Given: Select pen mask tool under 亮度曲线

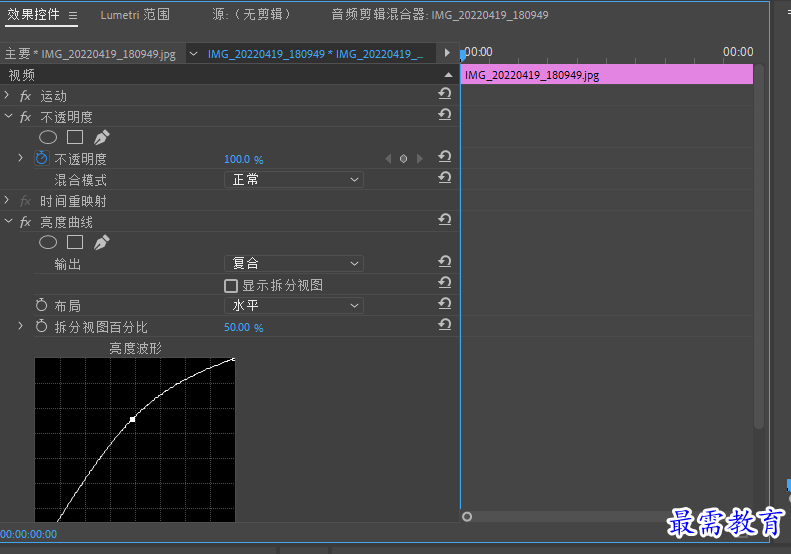Looking at the screenshot, I should tap(101, 242).
